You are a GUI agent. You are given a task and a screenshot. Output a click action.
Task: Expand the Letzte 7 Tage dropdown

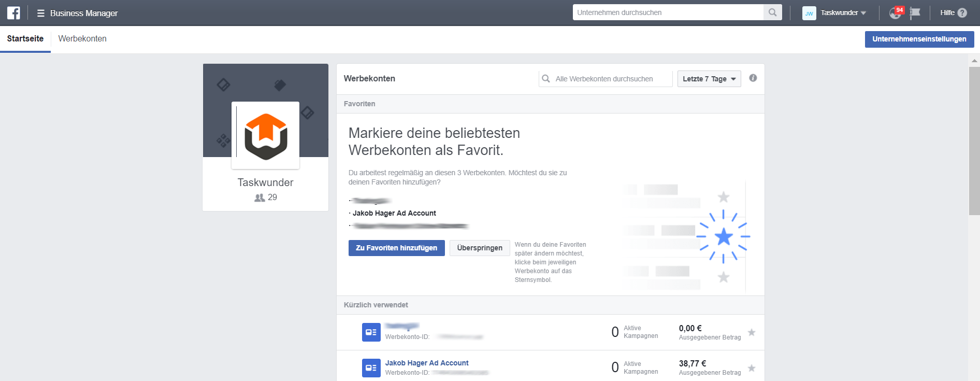click(709, 79)
